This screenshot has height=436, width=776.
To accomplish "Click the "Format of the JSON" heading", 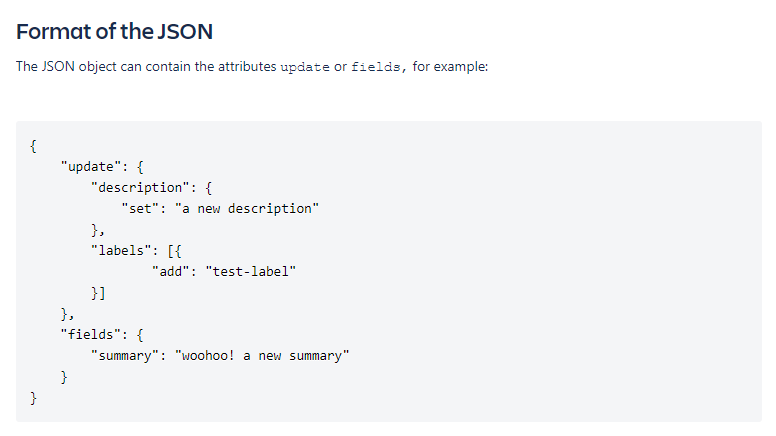I will coord(114,32).
